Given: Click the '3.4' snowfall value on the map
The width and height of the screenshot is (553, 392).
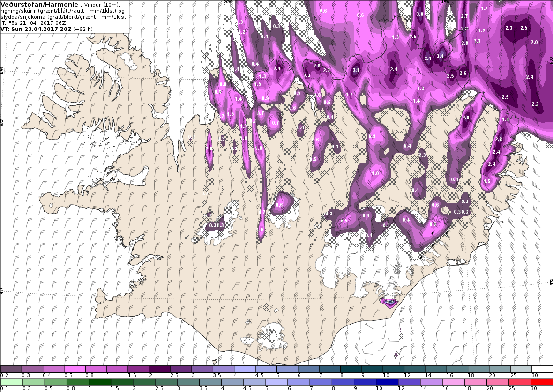Looking at the screenshot, I should (440, 56).
